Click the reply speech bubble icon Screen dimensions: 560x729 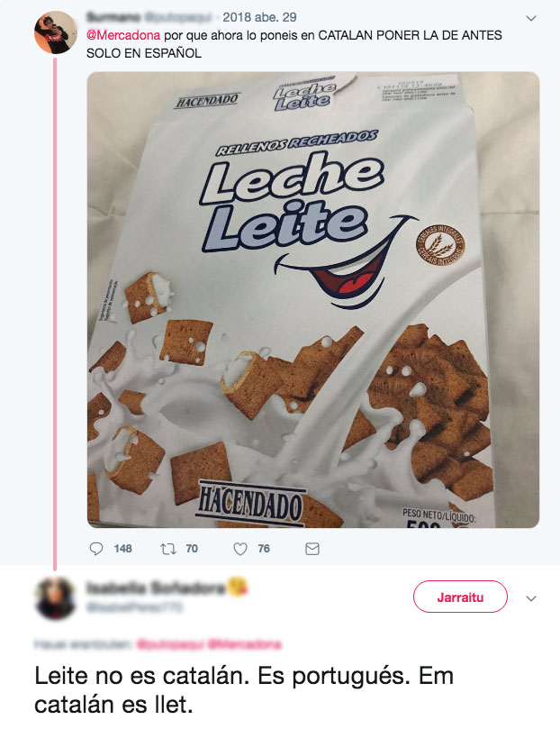click(98, 548)
